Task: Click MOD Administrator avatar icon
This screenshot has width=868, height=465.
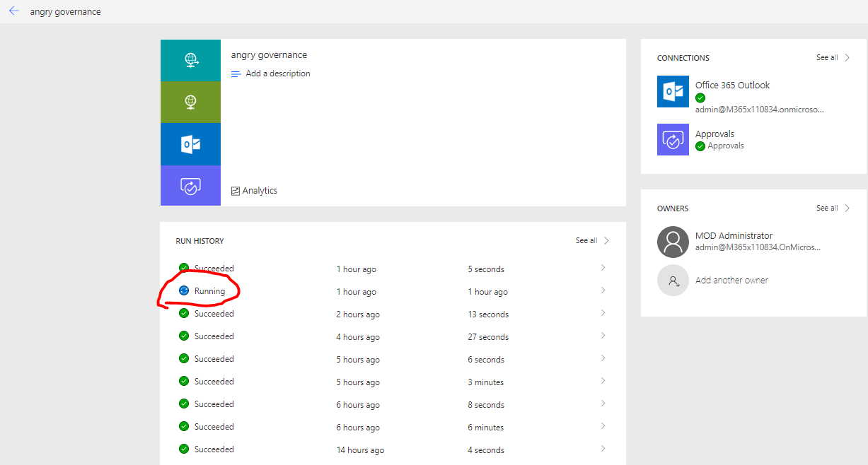Action: (x=673, y=242)
